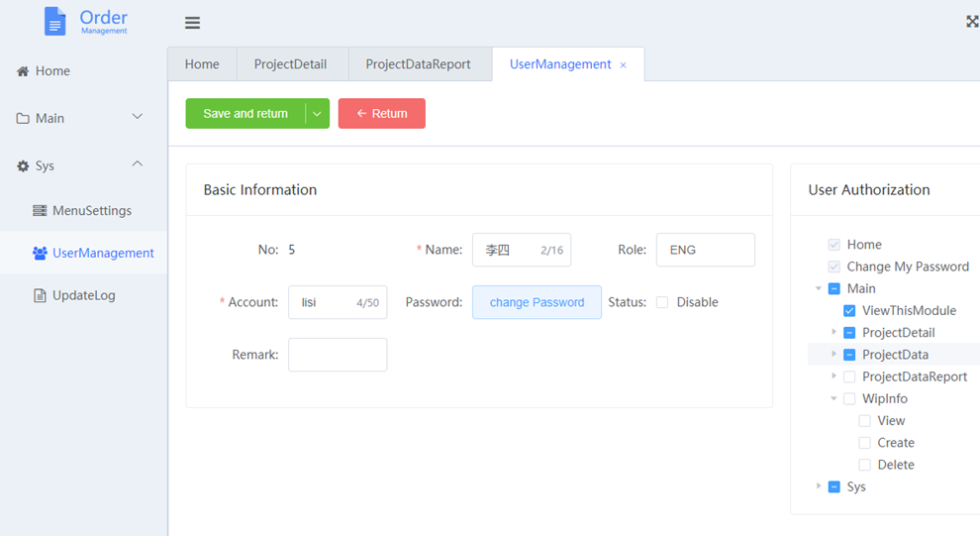
Task: Click the ProjectData tree label
Action: (895, 355)
